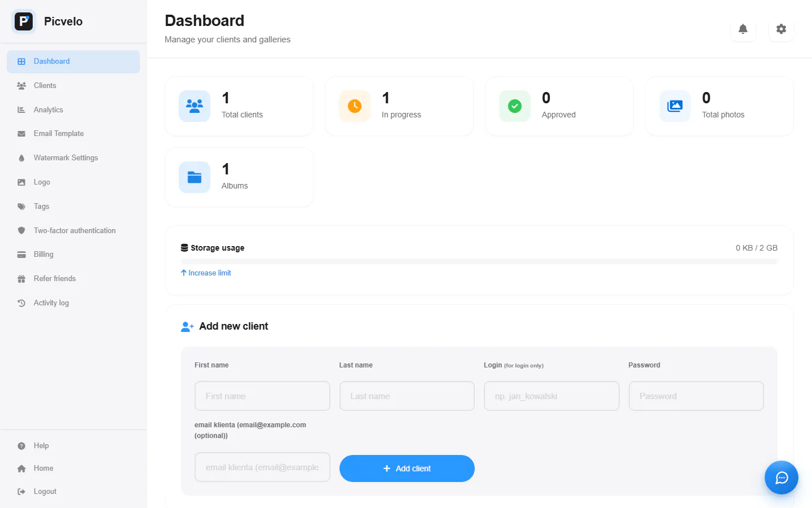
Task: Click the Picvelo brand name
Action: click(x=63, y=21)
